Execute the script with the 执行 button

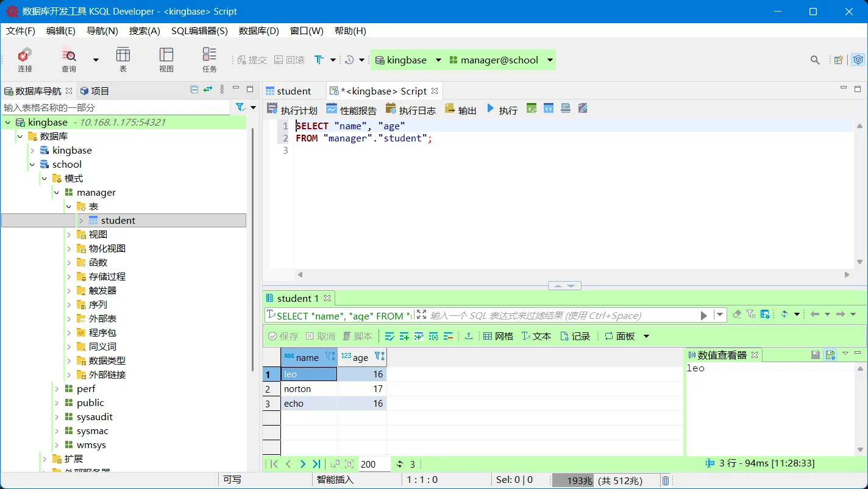(x=502, y=109)
